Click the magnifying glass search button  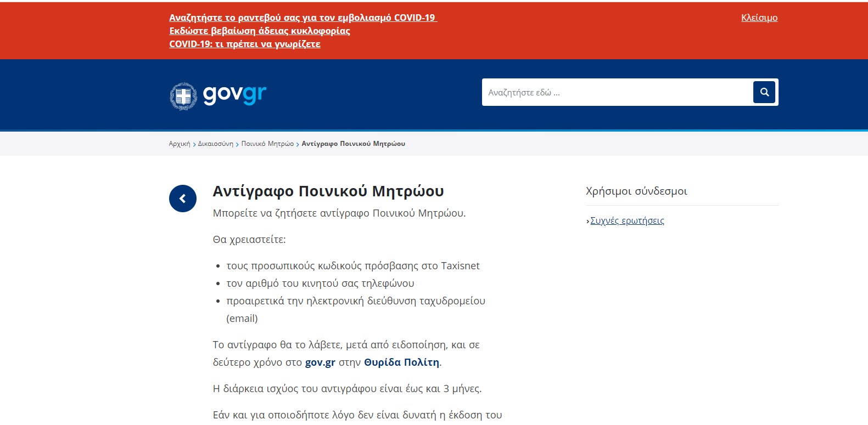(764, 92)
